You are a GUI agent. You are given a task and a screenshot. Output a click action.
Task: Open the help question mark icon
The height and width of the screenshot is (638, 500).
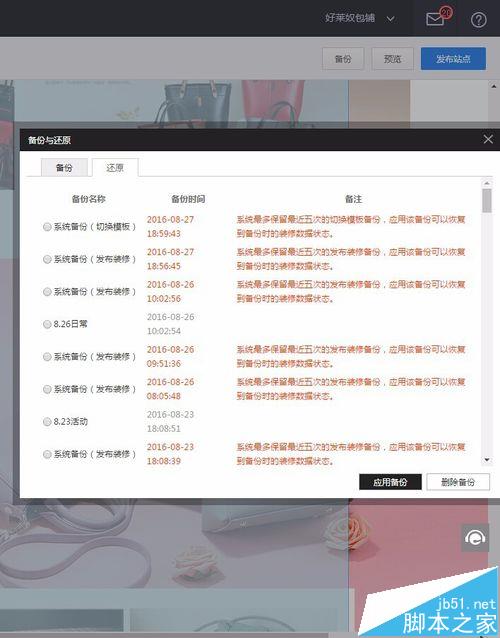pyautogui.click(x=478, y=20)
